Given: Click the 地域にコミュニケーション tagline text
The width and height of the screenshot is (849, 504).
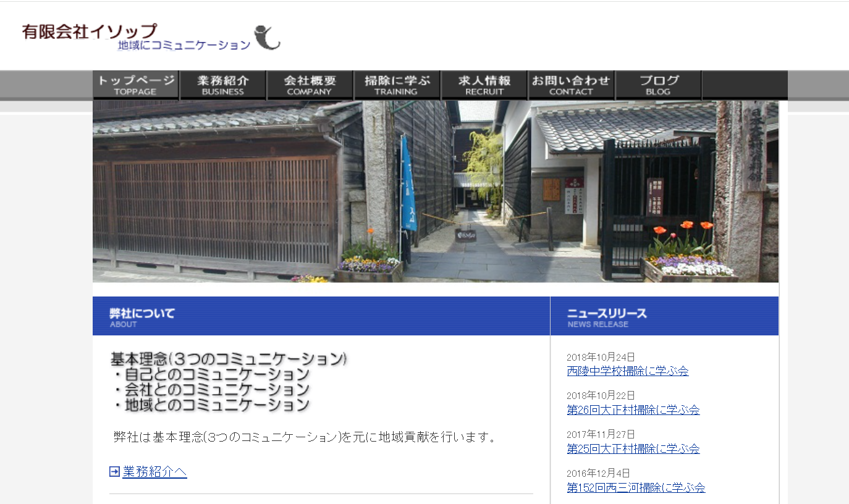Looking at the screenshot, I should coord(182,44).
